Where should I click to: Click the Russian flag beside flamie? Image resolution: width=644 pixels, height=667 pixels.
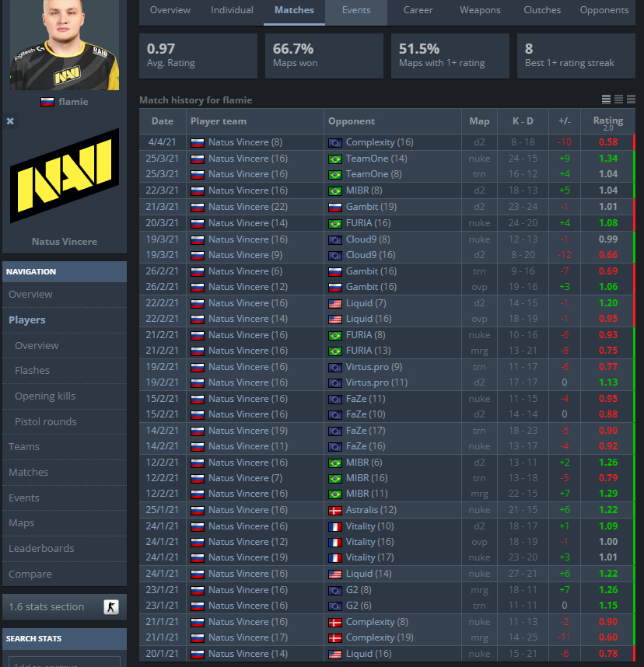click(x=47, y=102)
